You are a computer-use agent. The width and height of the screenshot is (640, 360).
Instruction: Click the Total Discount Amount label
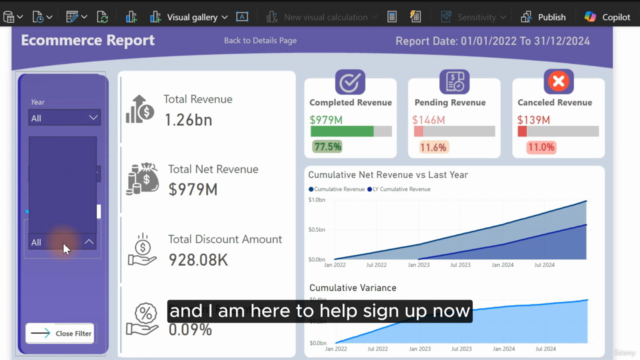225,239
